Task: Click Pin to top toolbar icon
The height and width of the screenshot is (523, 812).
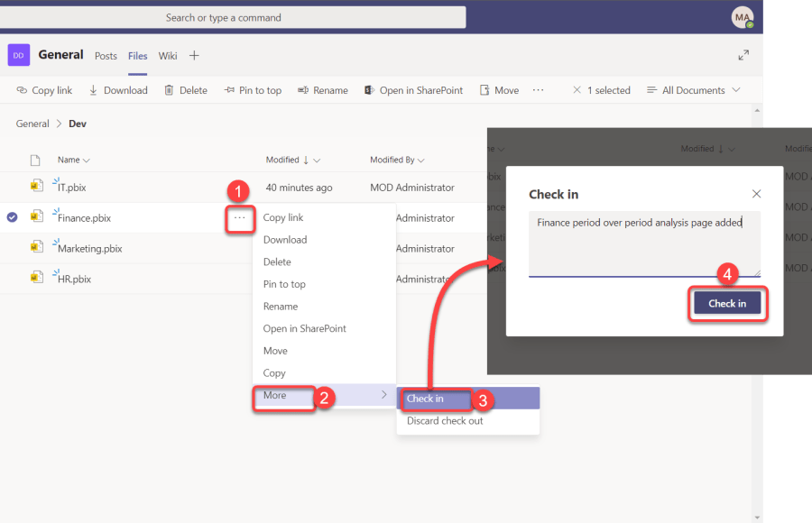Action: point(228,90)
